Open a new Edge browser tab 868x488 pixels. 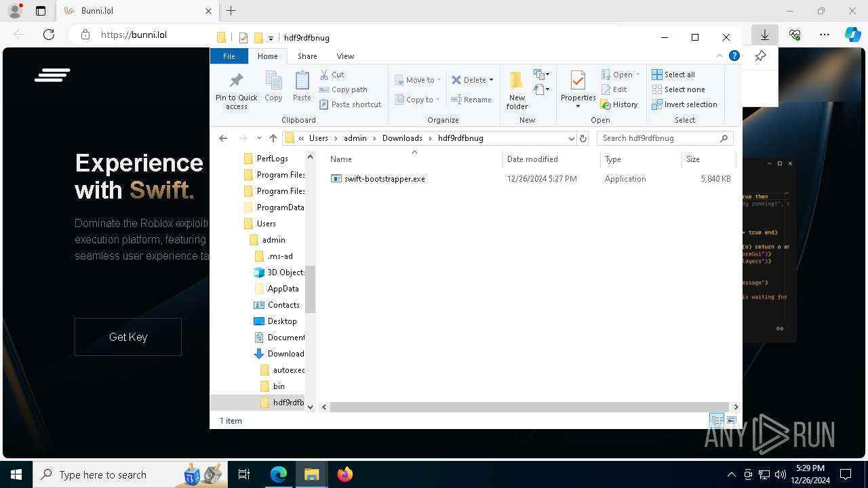pos(231,11)
